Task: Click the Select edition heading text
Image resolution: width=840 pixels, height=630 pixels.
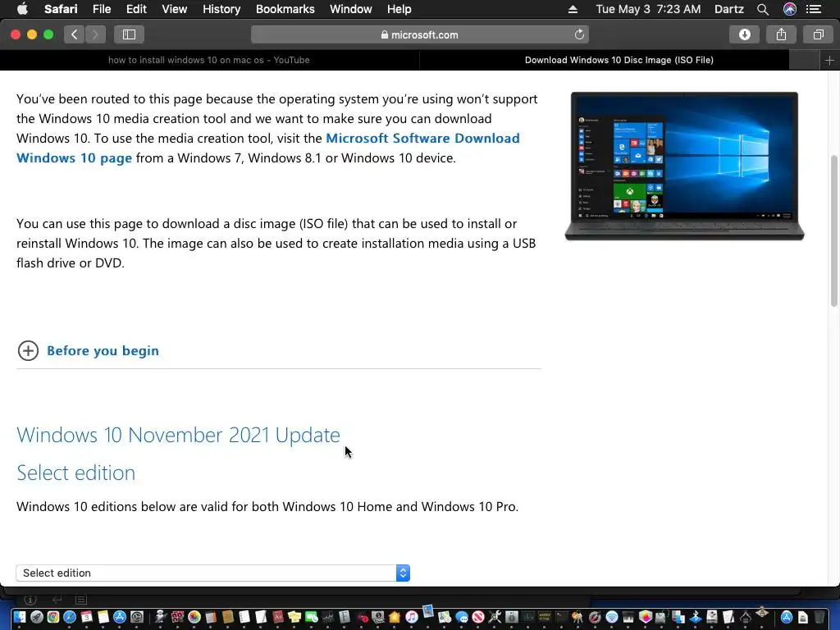Action: (x=75, y=472)
